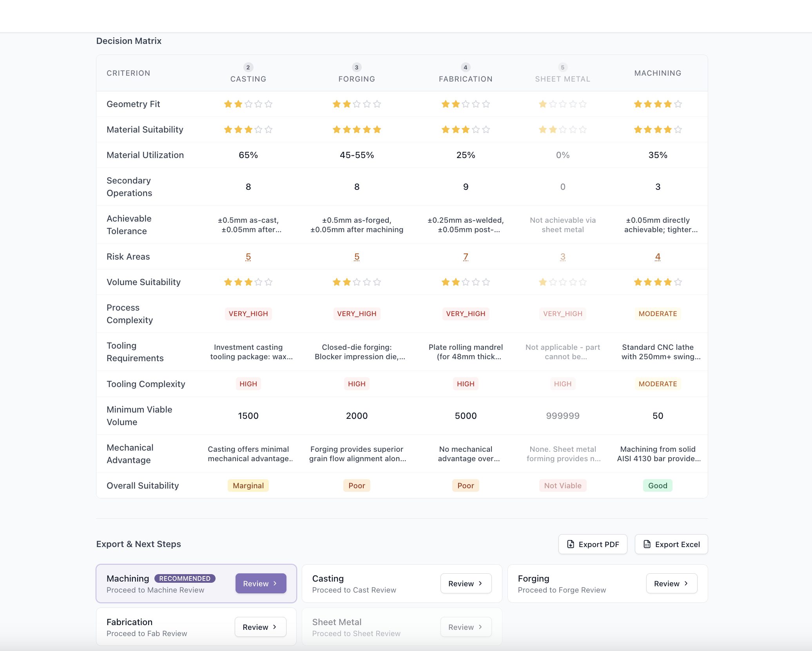
Task: Click the Good overall suitability badge
Action: coord(658,486)
